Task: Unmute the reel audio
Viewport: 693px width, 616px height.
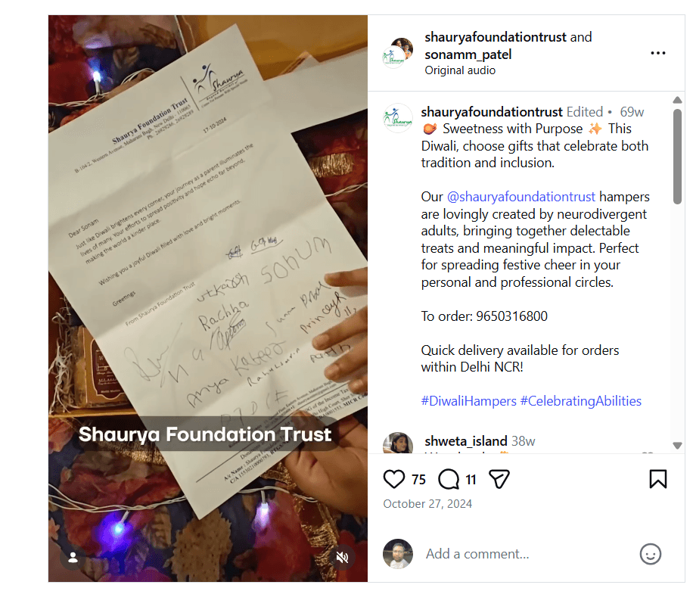Action: [x=342, y=557]
